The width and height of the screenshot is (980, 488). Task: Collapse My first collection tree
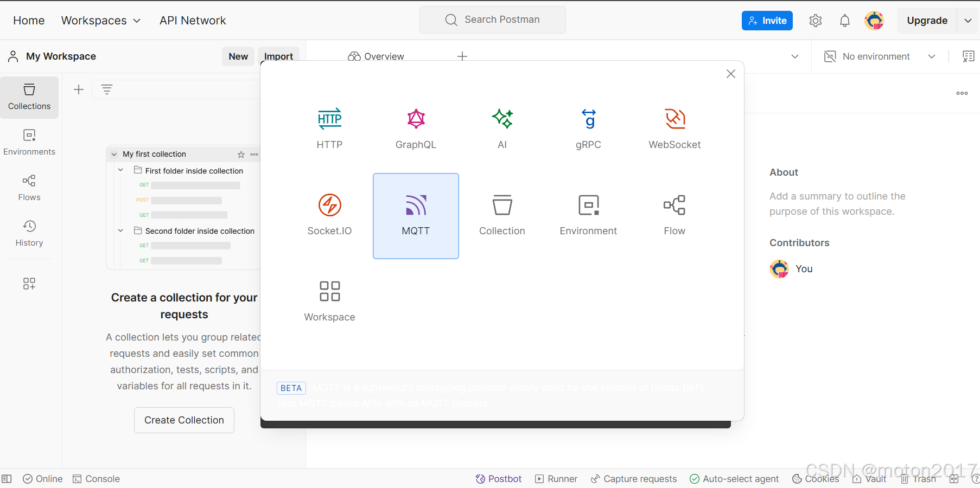coord(114,155)
